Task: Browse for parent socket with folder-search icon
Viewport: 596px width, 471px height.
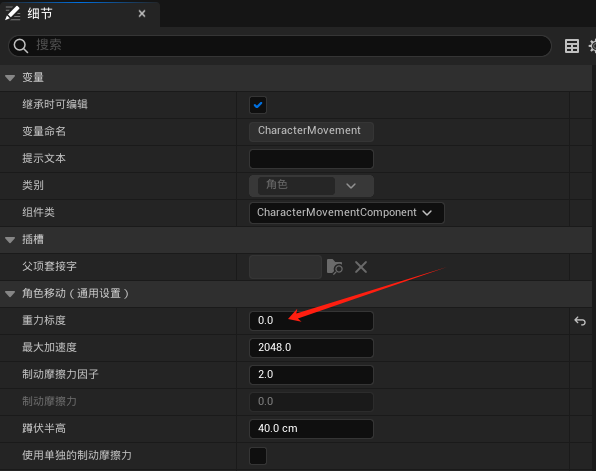Action: point(334,267)
